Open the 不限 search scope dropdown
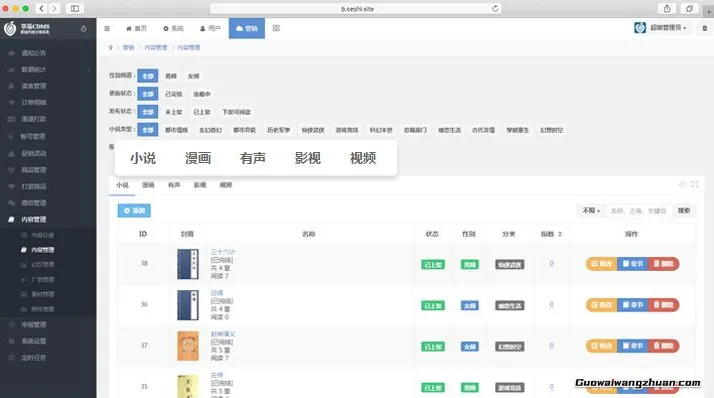714x398 pixels. click(x=591, y=210)
